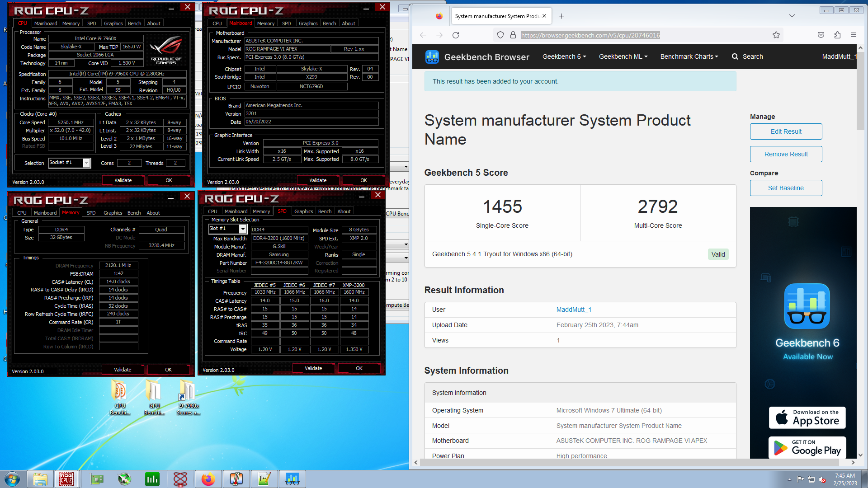
Task: Open Action Center flag tray icon
Action: pyautogui.click(x=800, y=479)
